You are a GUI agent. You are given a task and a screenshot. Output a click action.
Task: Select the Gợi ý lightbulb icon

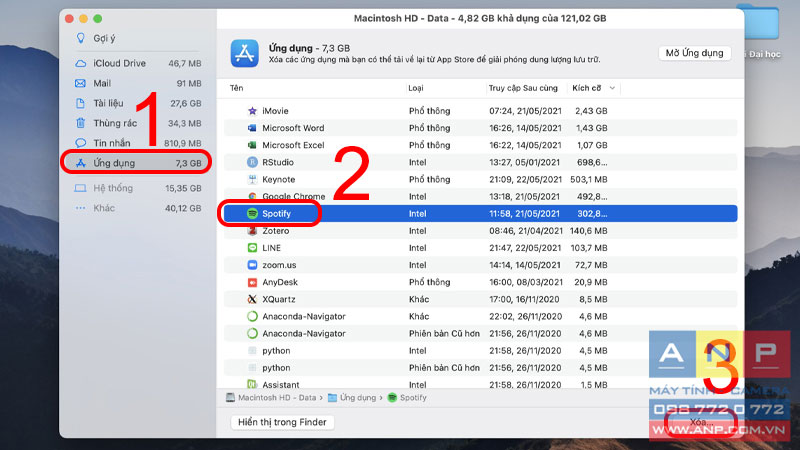(81, 38)
